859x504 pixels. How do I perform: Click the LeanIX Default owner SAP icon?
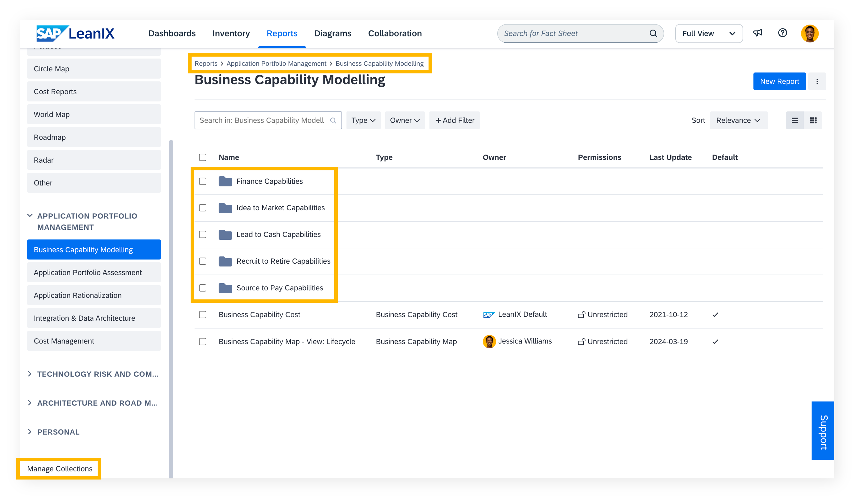489,315
